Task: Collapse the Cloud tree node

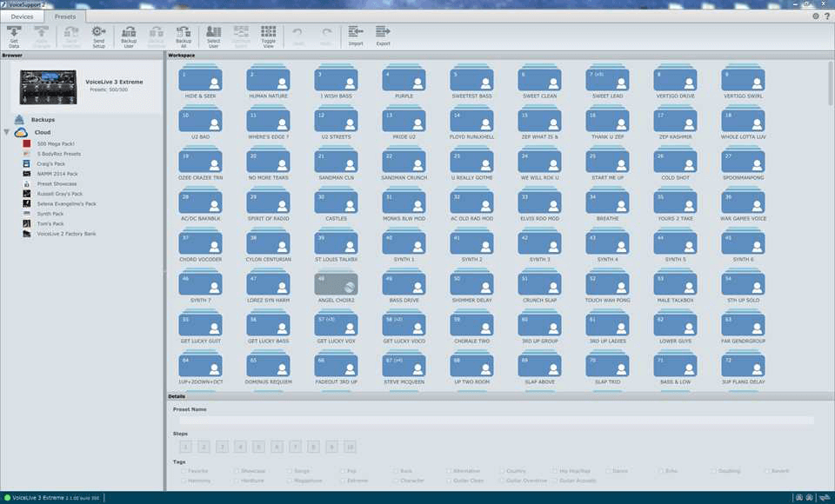Action: point(6,132)
